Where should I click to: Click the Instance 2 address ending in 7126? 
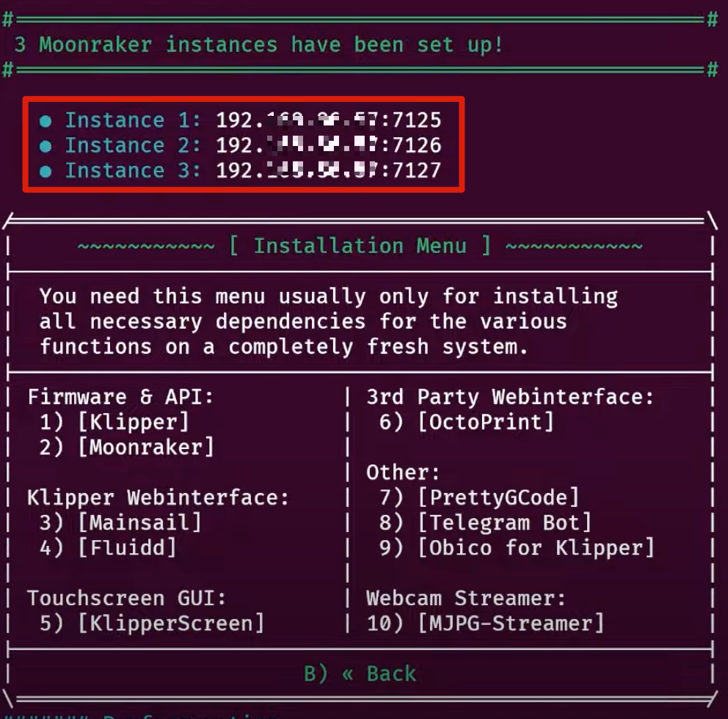click(x=328, y=146)
